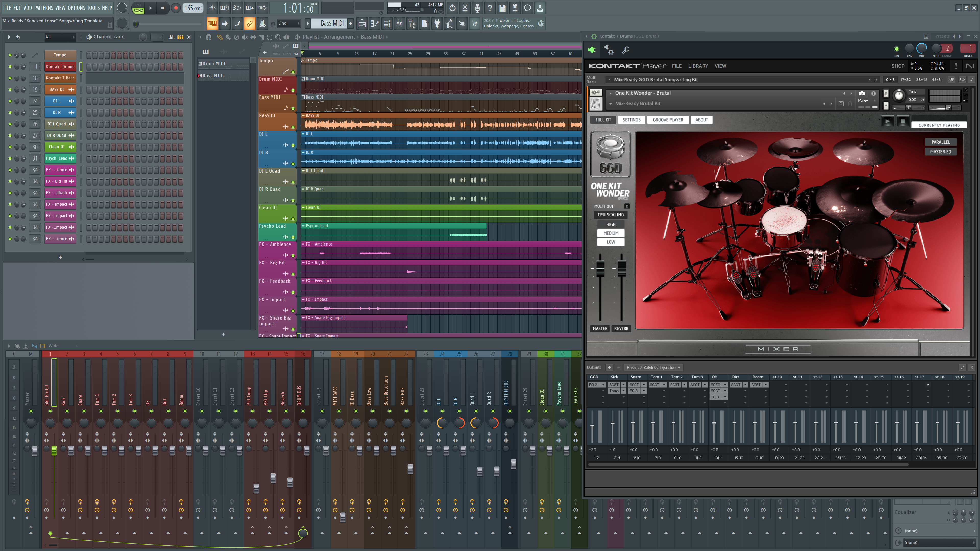
Task: Click the microphone recording icon in top toolbar
Action: coord(477,8)
